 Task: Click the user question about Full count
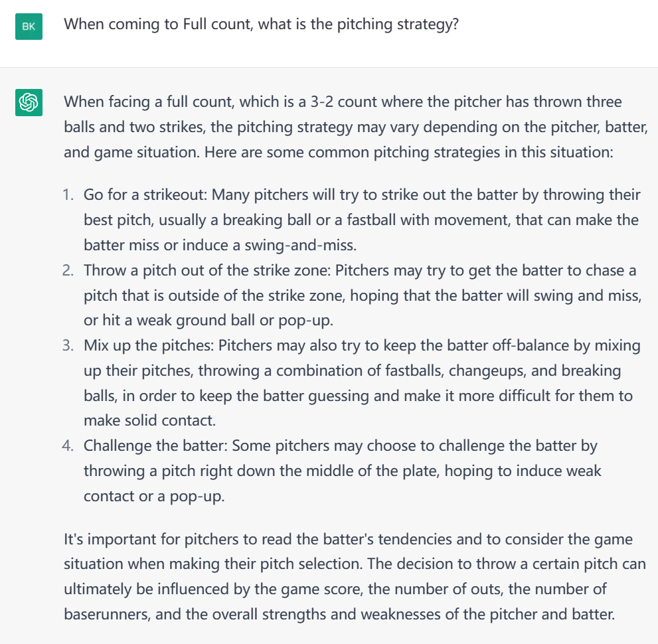point(261,25)
